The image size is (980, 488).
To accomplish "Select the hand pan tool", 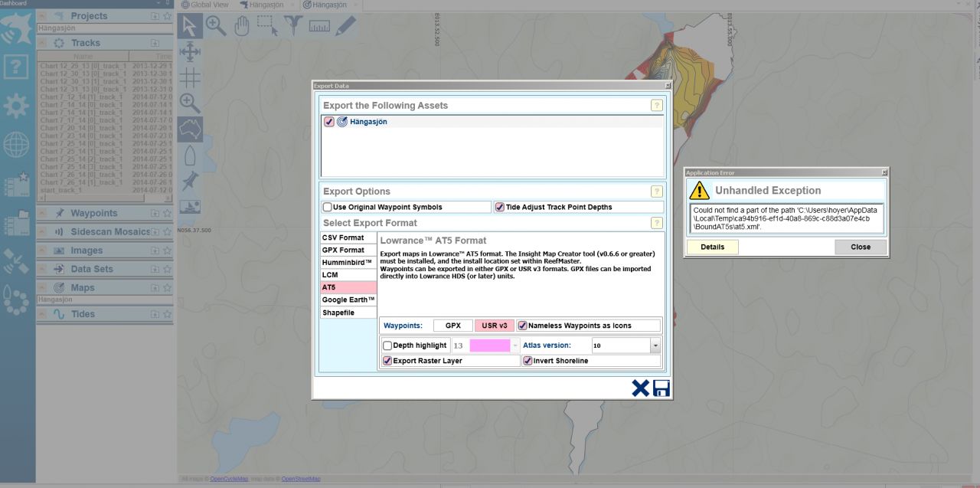I will (242, 26).
